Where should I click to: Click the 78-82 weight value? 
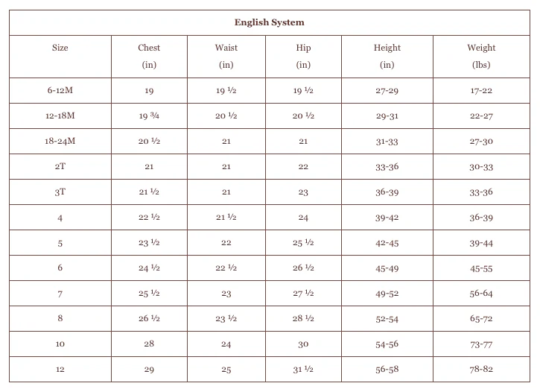tap(481, 370)
